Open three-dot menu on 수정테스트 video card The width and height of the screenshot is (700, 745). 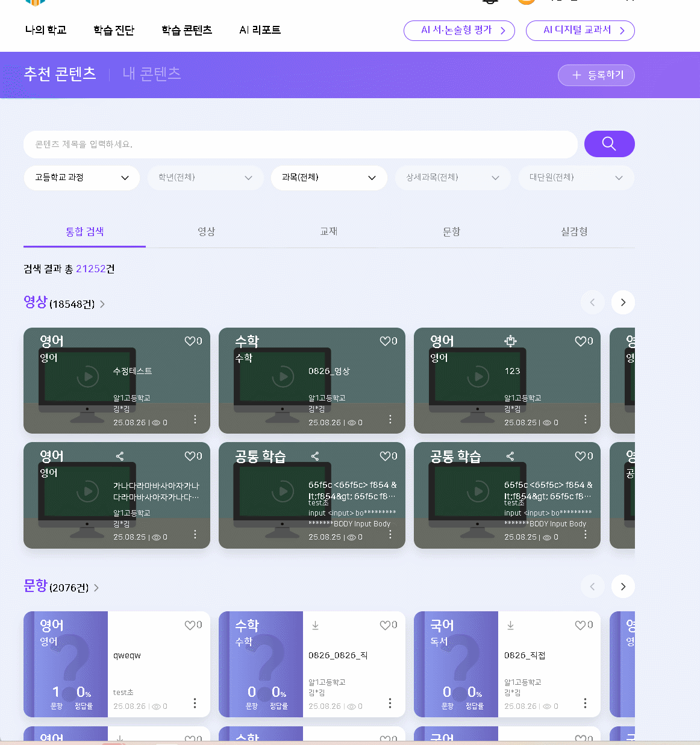(x=195, y=419)
